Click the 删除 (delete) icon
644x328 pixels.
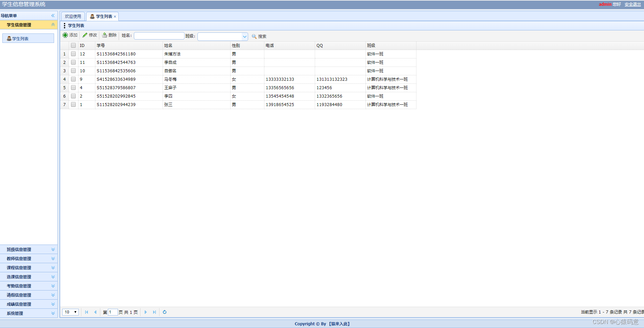click(104, 35)
